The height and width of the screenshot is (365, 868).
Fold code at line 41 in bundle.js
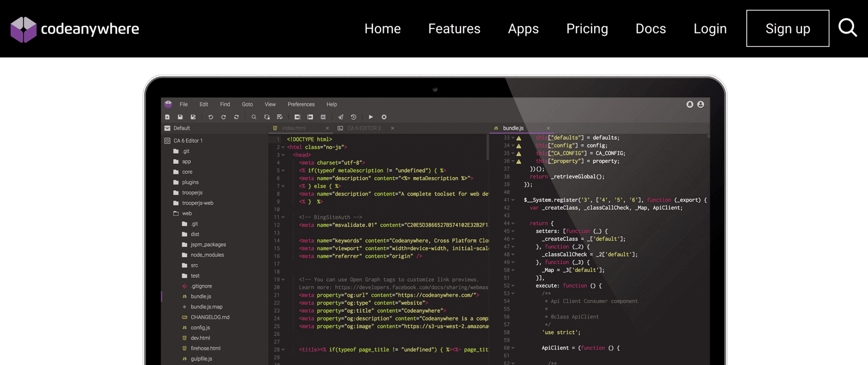[x=513, y=200]
